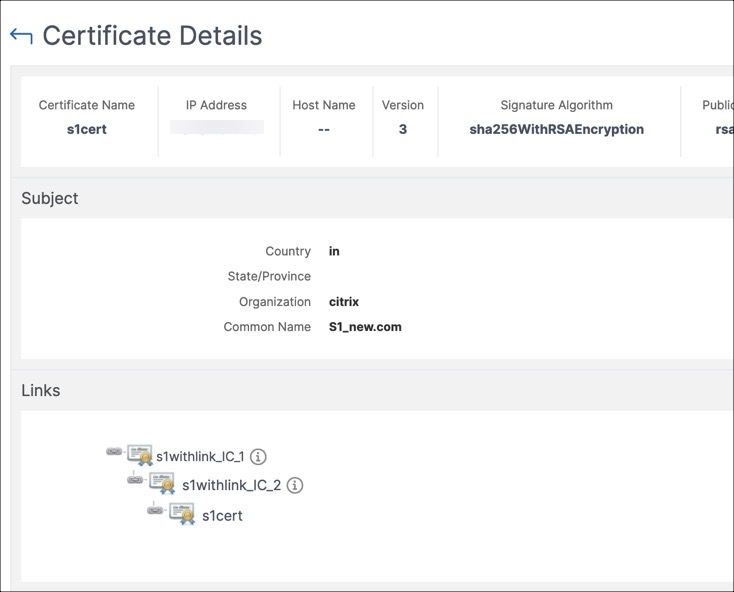Click the Country field label
The image size is (734, 592).
point(288,251)
